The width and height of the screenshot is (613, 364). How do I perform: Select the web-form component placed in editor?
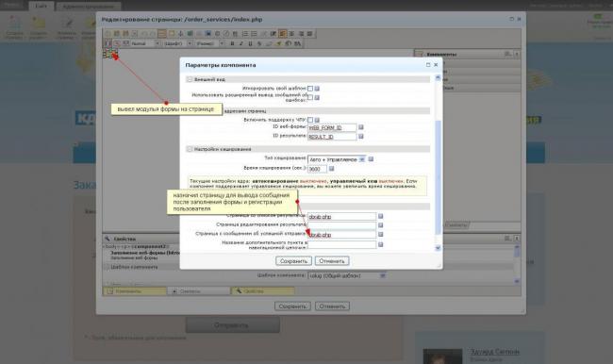point(110,54)
